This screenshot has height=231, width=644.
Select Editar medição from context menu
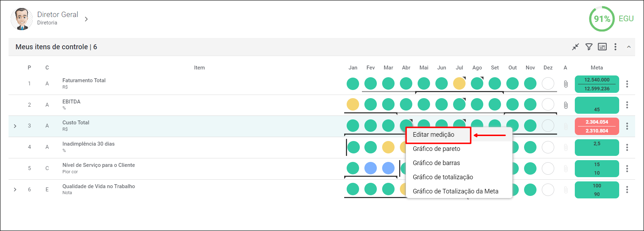click(x=433, y=135)
